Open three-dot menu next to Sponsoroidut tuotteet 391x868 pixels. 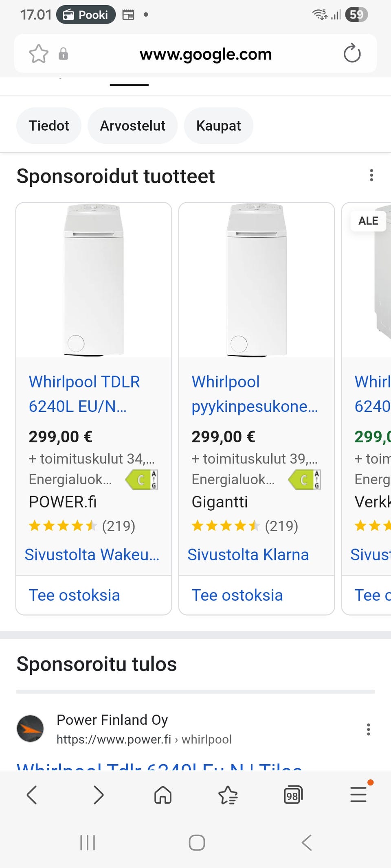tap(371, 175)
